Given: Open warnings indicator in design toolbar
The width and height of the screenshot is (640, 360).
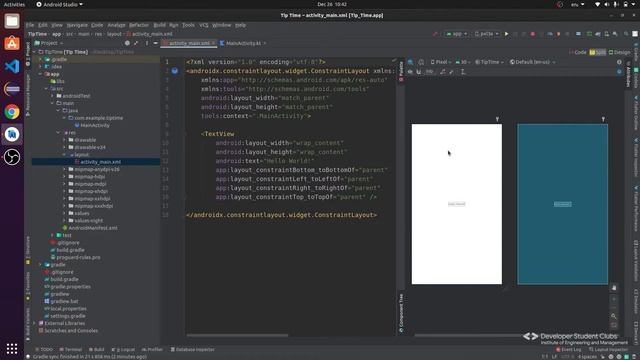Looking at the screenshot, I should 619,62.
